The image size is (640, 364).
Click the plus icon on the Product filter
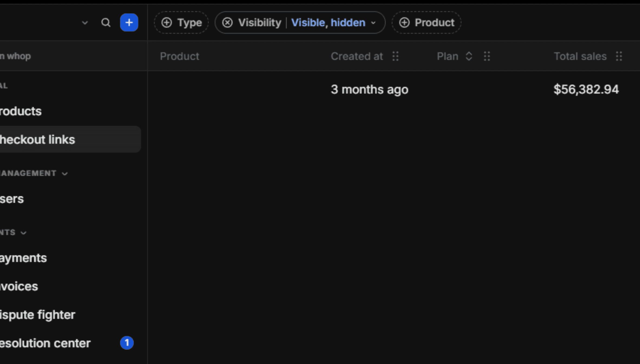(404, 22)
